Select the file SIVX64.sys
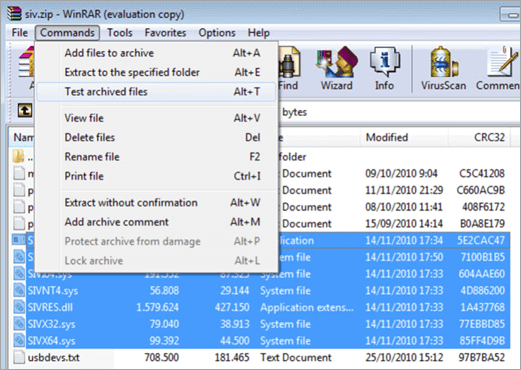Viewport: 521px width, 370px height. pos(51,341)
